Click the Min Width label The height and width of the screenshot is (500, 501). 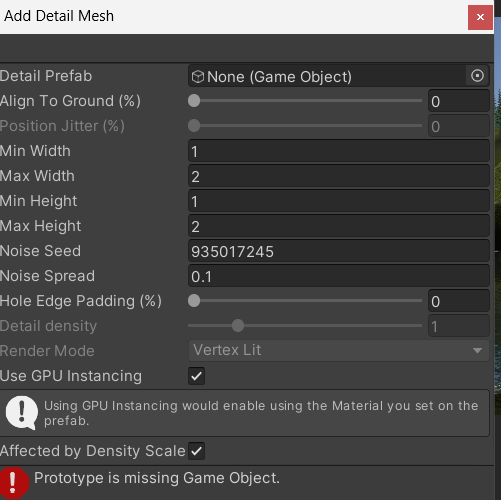click(x=35, y=151)
